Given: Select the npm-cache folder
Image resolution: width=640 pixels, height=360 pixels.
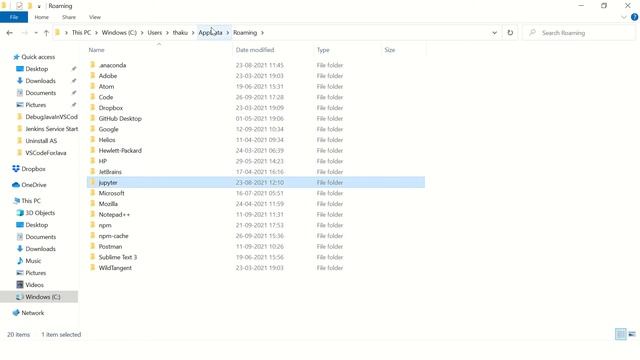Looking at the screenshot, I should [113, 236].
